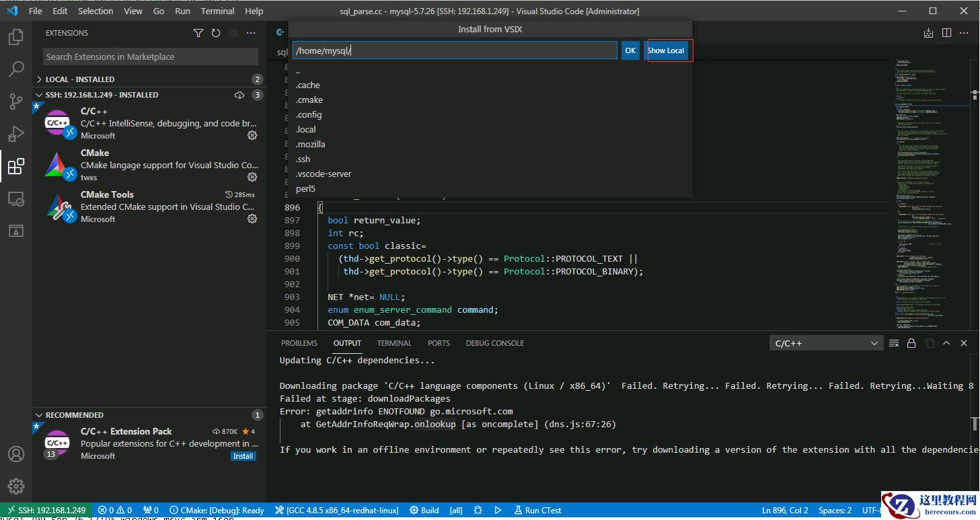Open the Run and Debug view
The width and height of the screenshot is (980, 520).
(x=15, y=134)
